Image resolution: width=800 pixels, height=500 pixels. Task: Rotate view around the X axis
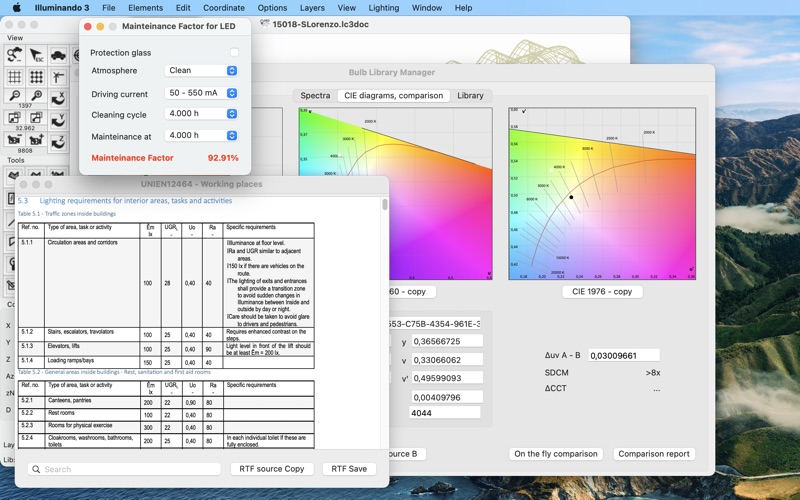pyautogui.click(x=58, y=98)
